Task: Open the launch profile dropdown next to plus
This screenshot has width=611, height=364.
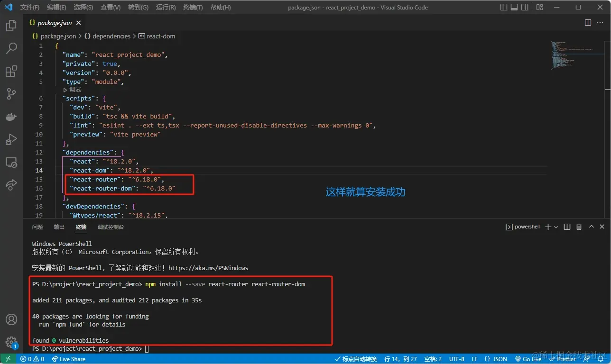Action: point(556,227)
